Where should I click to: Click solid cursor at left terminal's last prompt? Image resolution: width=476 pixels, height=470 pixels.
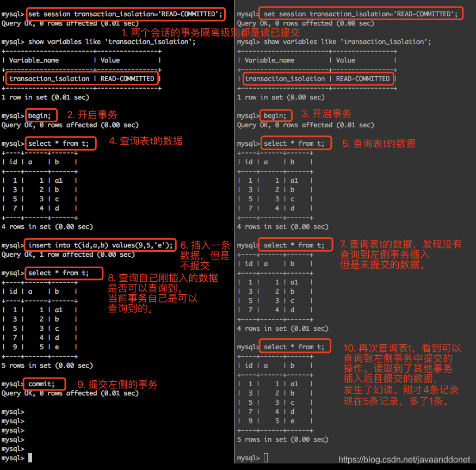[x=30, y=458]
